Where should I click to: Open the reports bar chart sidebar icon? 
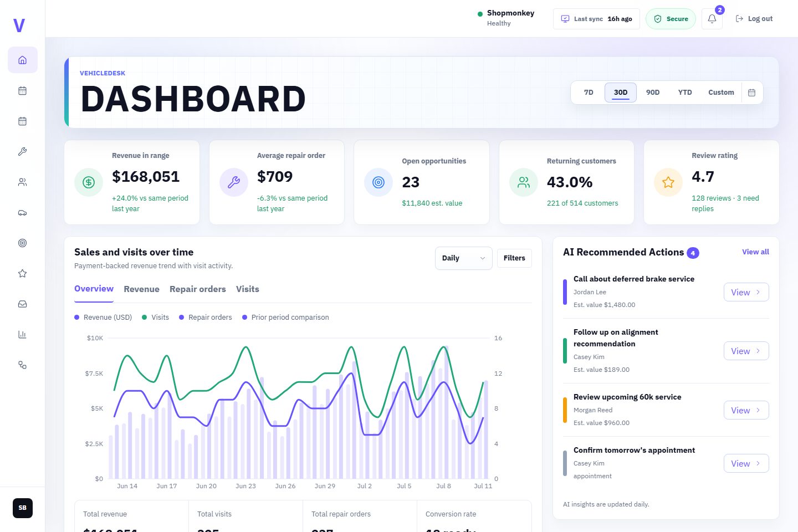pyautogui.click(x=22, y=334)
